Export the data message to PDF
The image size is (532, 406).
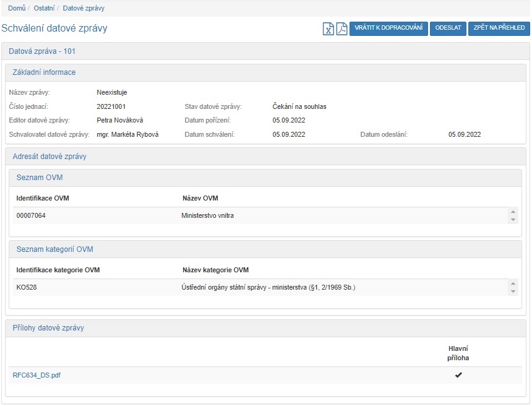point(341,28)
